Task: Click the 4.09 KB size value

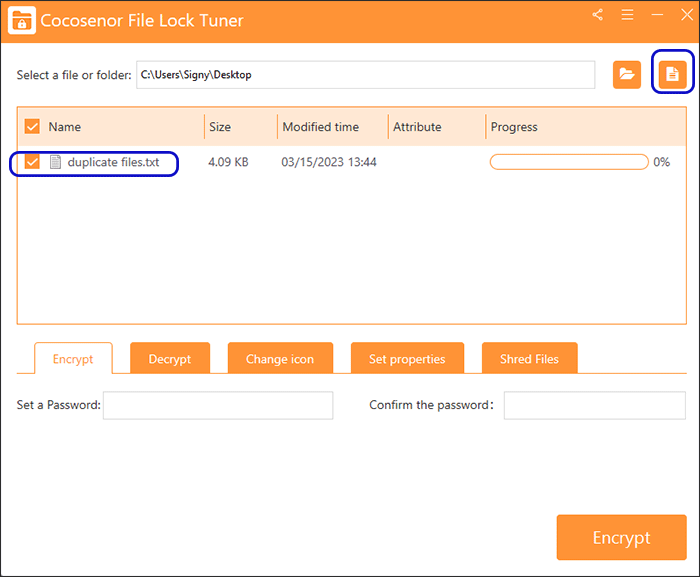Action: click(x=228, y=162)
